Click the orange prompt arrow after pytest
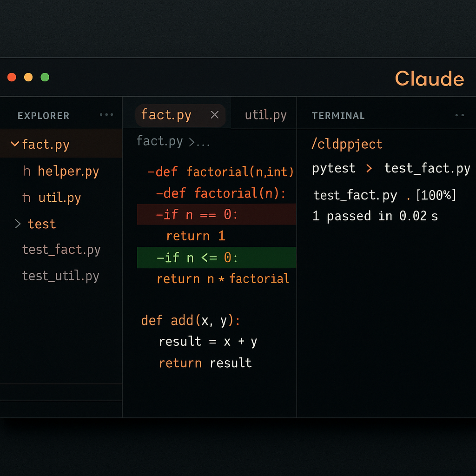This screenshot has height=476, width=476. [369, 168]
